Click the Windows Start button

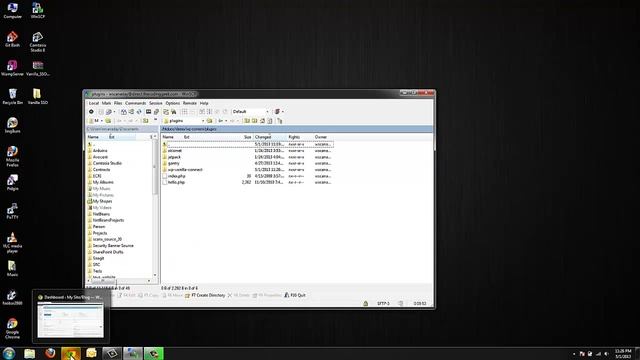click(x=9, y=353)
